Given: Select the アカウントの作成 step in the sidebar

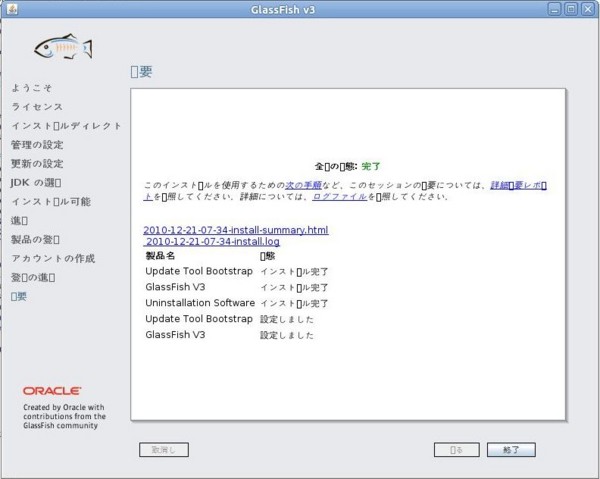Looking at the screenshot, I should pyautogui.click(x=53, y=259).
